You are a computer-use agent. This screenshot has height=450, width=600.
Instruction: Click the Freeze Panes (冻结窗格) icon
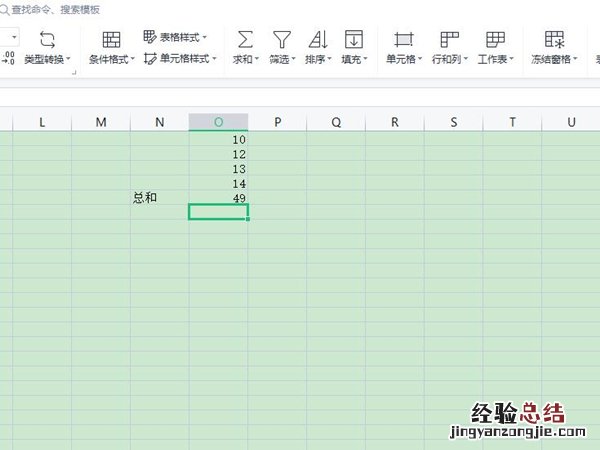tap(554, 39)
